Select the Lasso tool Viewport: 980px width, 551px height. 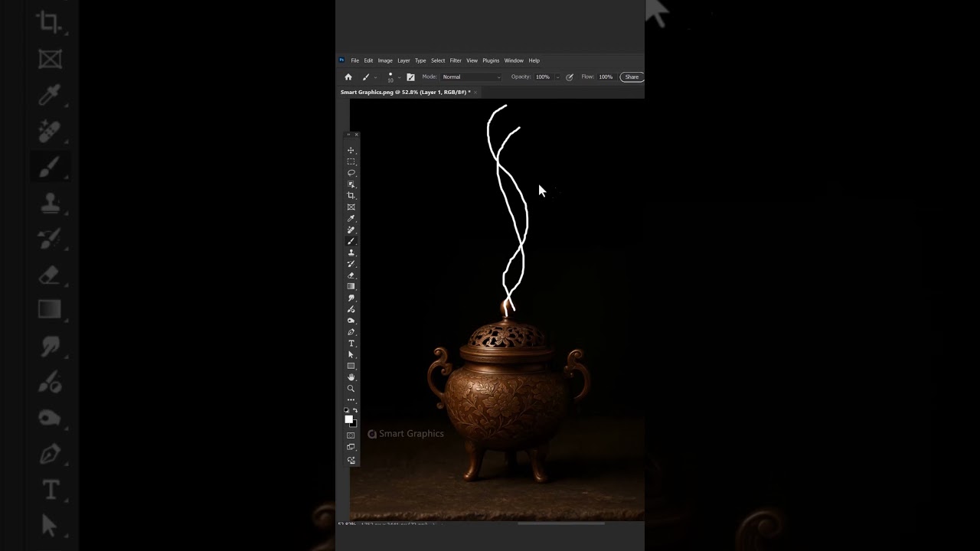(x=351, y=173)
